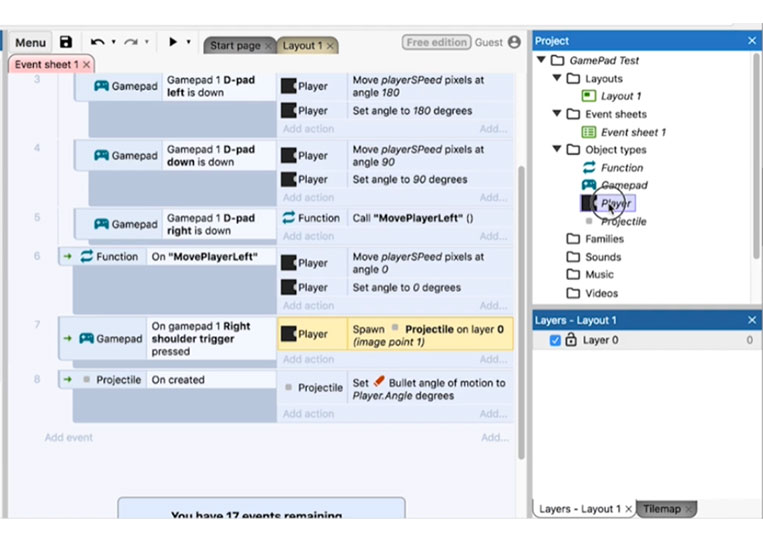Click the Free edition button

(436, 42)
